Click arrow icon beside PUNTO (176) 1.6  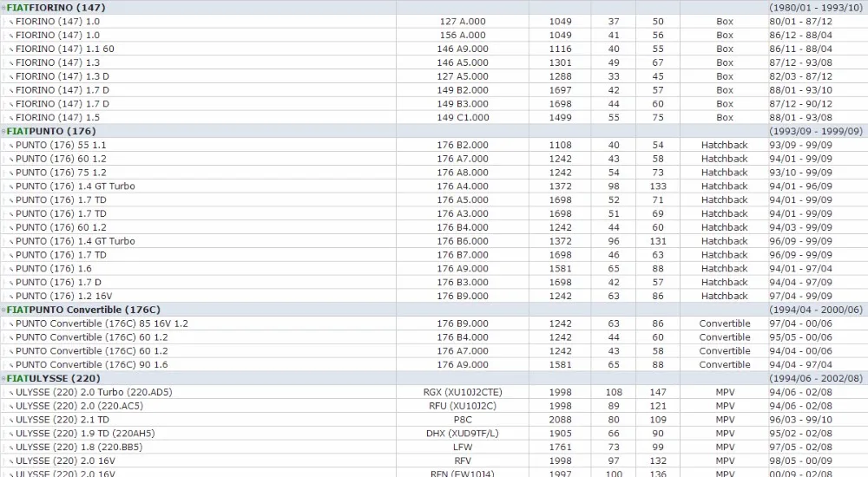click(x=11, y=269)
